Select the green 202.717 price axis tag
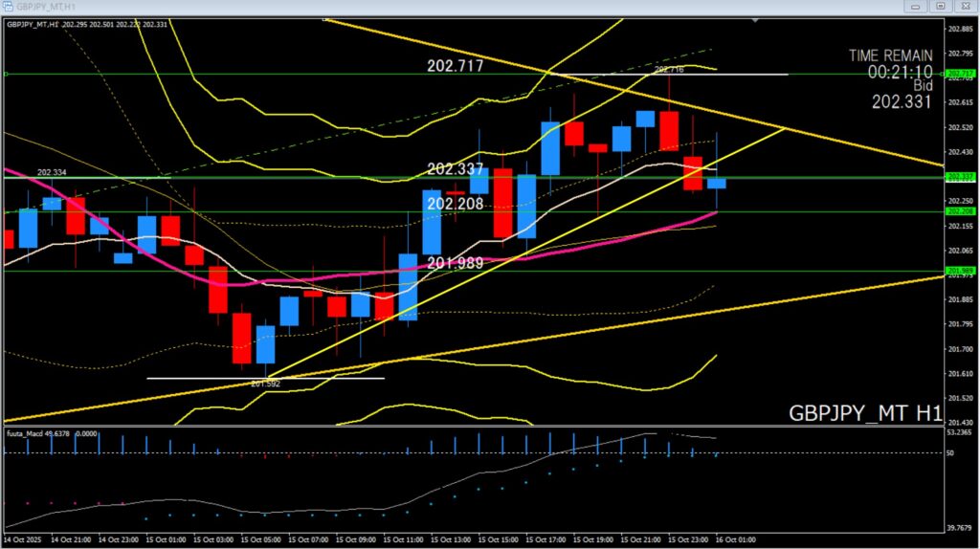This screenshot has height=549, width=980. click(x=958, y=73)
